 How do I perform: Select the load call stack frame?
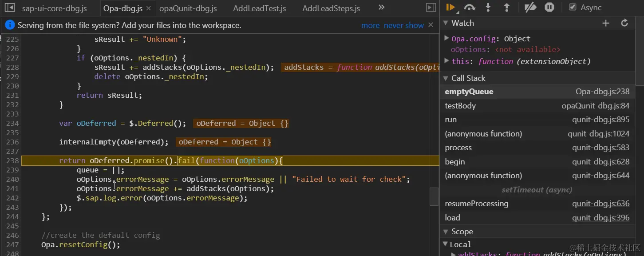[x=537, y=218]
